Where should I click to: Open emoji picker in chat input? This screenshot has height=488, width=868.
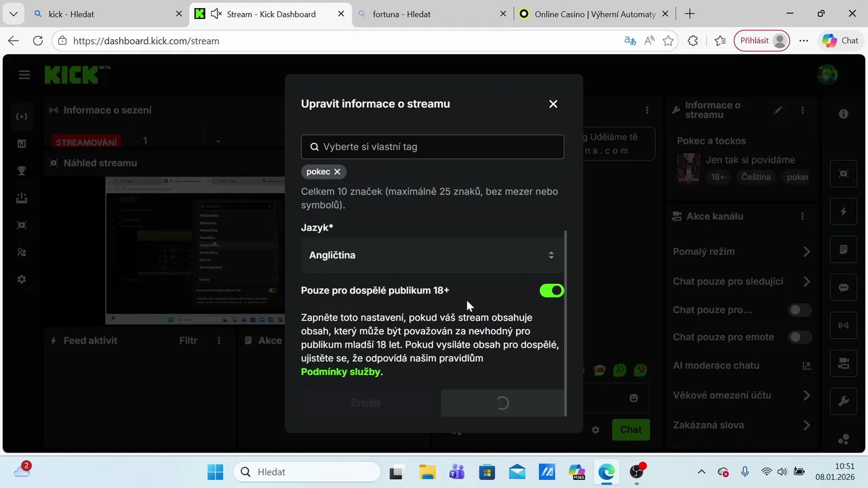click(x=633, y=398)
